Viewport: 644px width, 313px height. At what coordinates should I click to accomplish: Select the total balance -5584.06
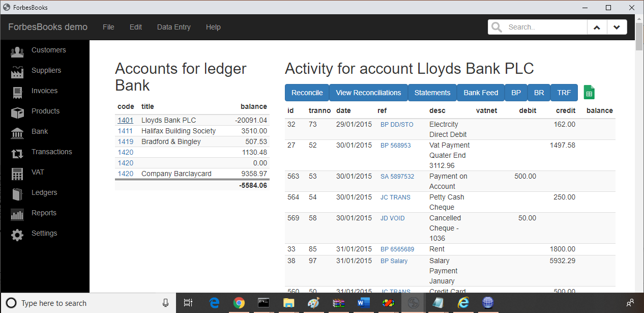[x=253, y=185]
